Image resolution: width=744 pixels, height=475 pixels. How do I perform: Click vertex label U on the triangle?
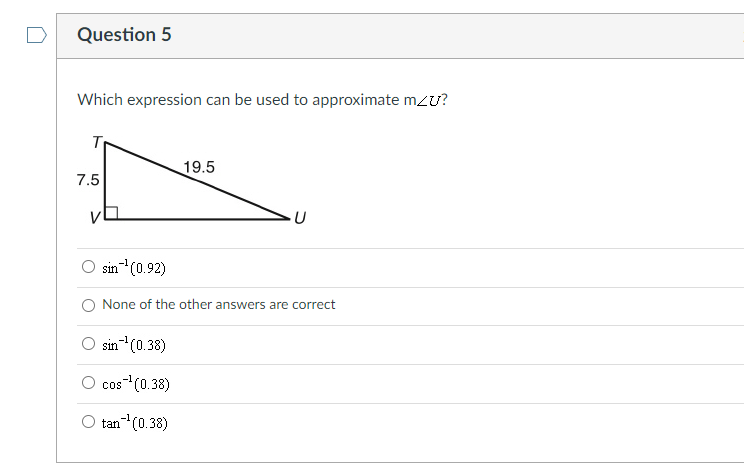click(299, 218)
